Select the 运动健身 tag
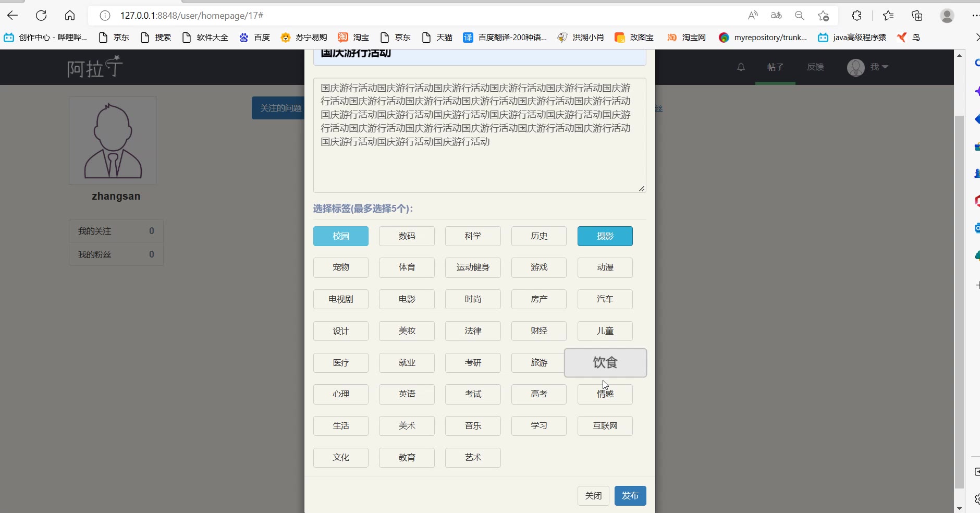The image size is (980, 513). (473, 267)
